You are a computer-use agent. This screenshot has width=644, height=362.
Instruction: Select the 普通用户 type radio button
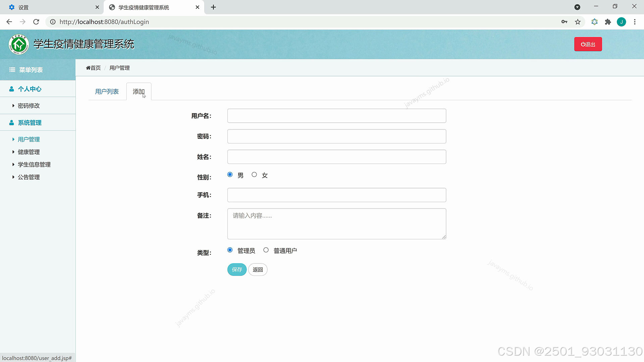click(266, 250)
